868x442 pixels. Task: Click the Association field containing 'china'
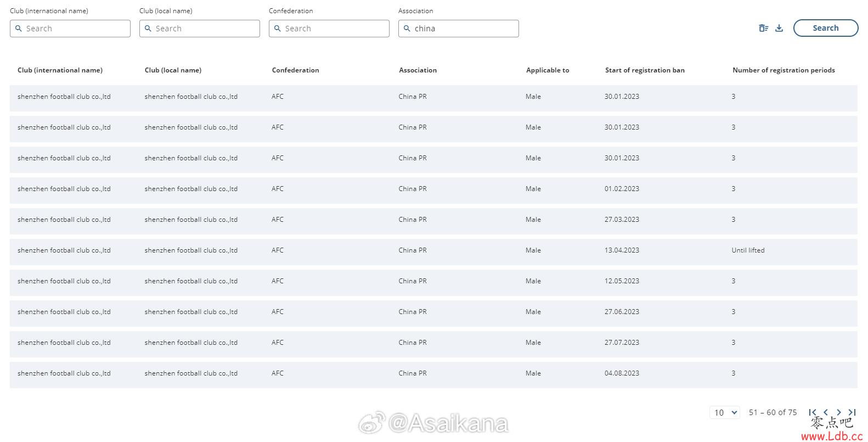[459, 29]
